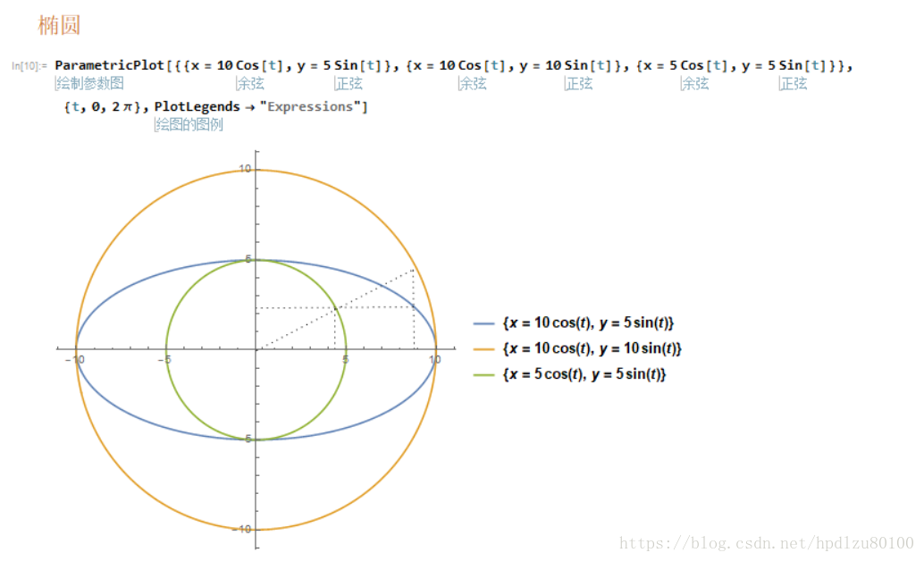Click the y-axis tick label 10
The width and height of the screenshot is (924, 561).
coord(245,169)
